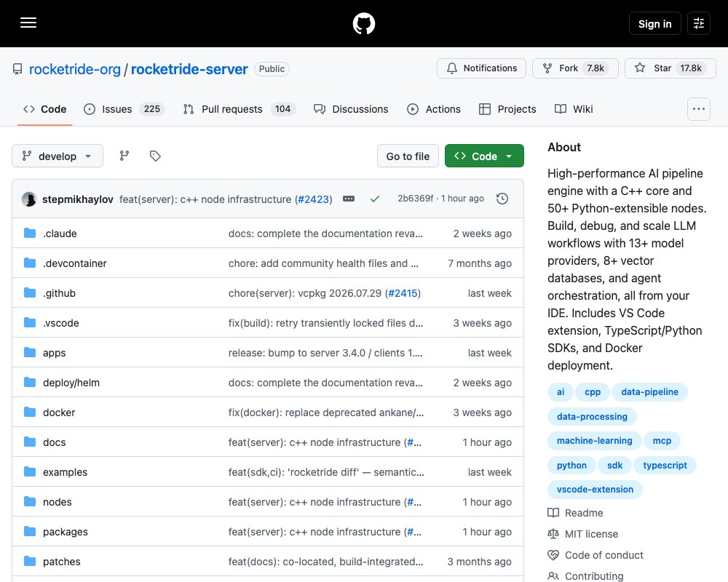Show commit status check mark details
Screen dimensions: 728x582
coord(375,199)
